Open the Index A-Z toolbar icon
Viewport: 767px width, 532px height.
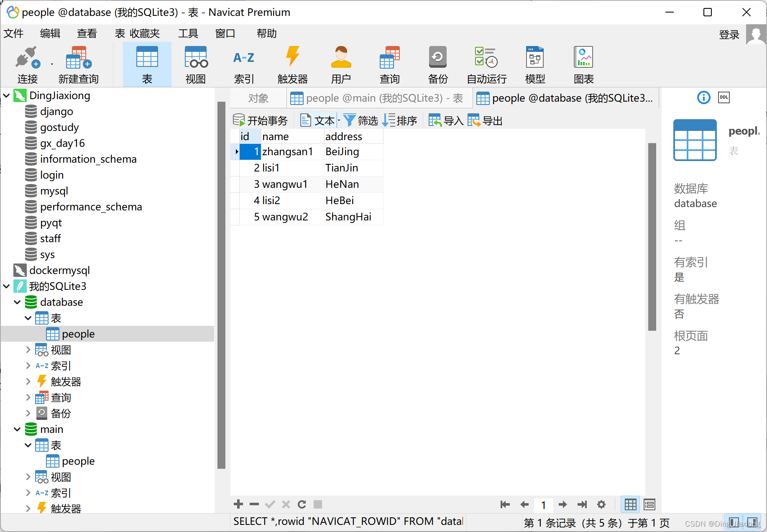244,58
